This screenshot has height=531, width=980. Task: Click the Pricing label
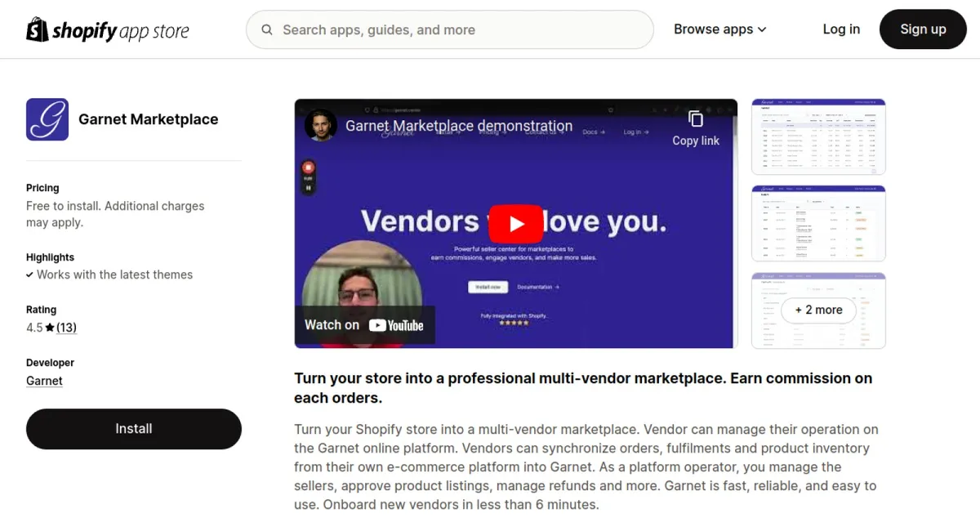pos(42,188)
